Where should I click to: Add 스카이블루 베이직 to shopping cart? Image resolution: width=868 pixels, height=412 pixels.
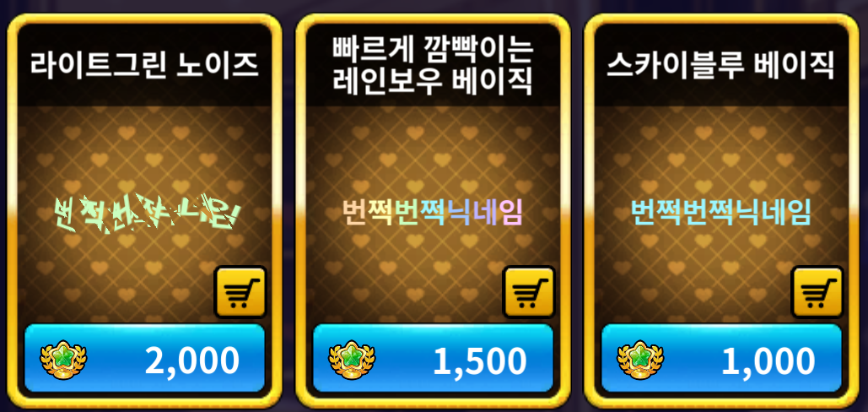pyautogui.click(x=817, y=292)
